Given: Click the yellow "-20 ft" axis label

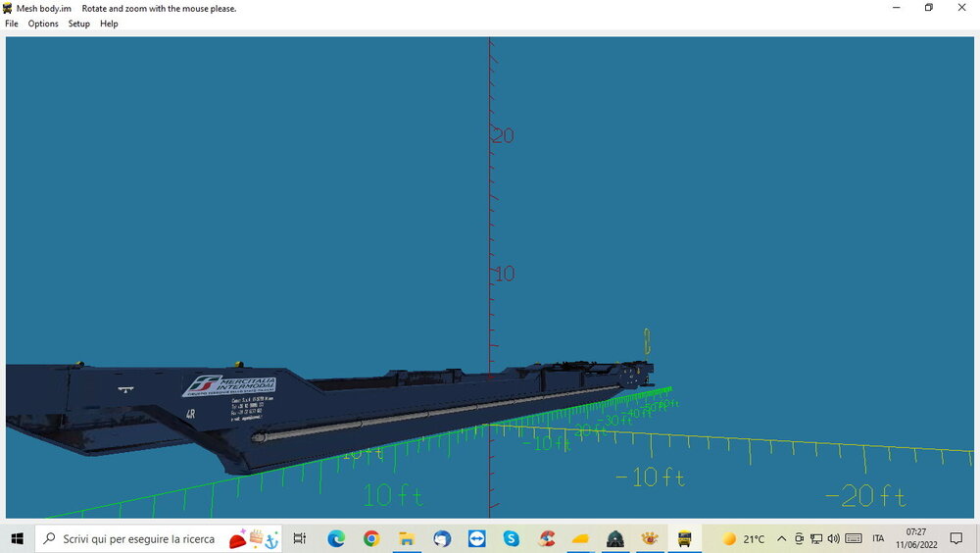Looking at the screenshot, I should 865,496.
